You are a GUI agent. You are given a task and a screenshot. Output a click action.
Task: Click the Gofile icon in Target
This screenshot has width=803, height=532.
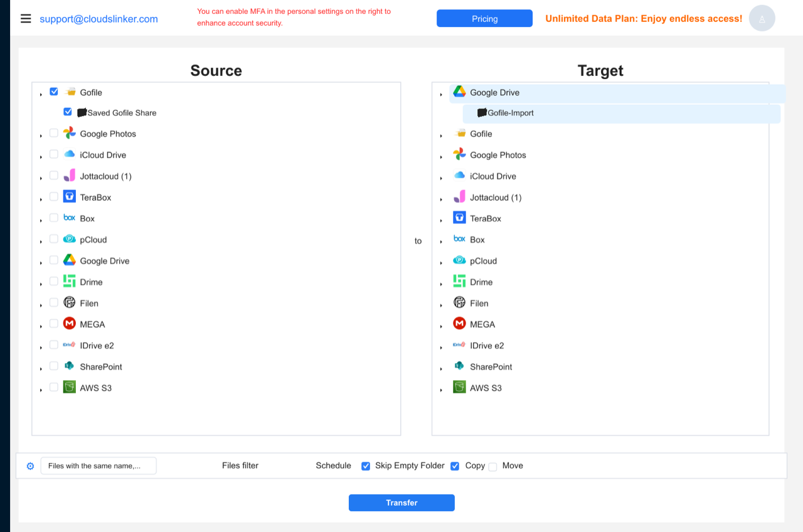(x=460, y=134)
